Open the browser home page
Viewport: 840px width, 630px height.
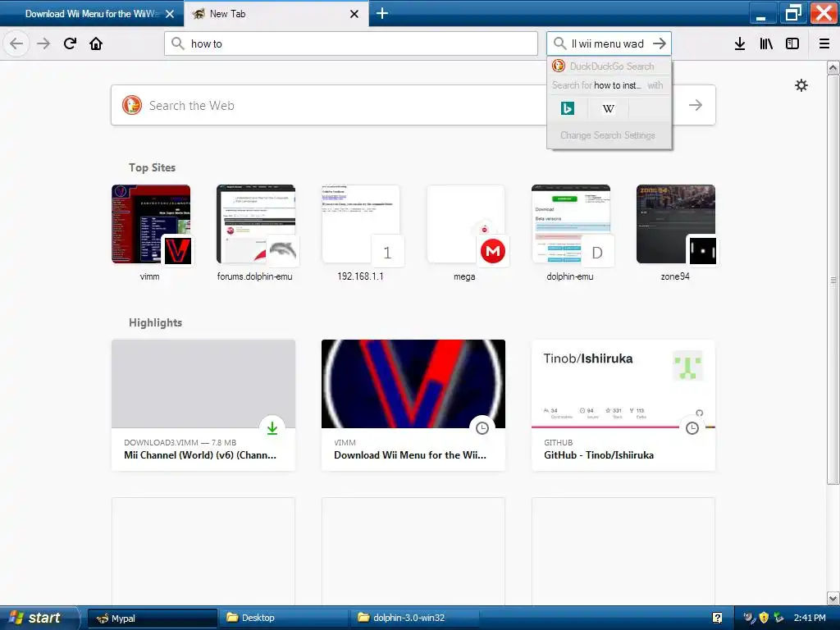(96, 43)
